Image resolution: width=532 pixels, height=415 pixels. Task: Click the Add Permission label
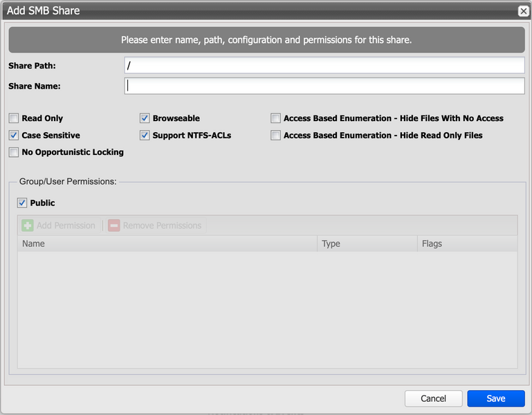(x=66, y=225)
